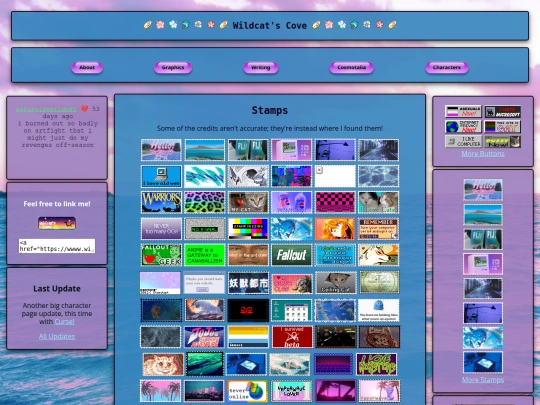
Task: Select the 'I Love Cats' stamp
Action: pos(378,202)
